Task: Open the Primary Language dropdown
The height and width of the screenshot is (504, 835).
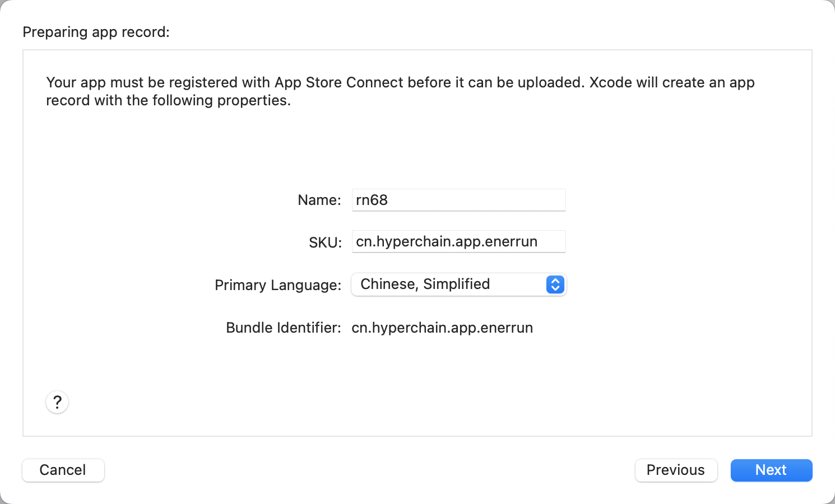Action: pyautogui.click(x=458, y=284)
